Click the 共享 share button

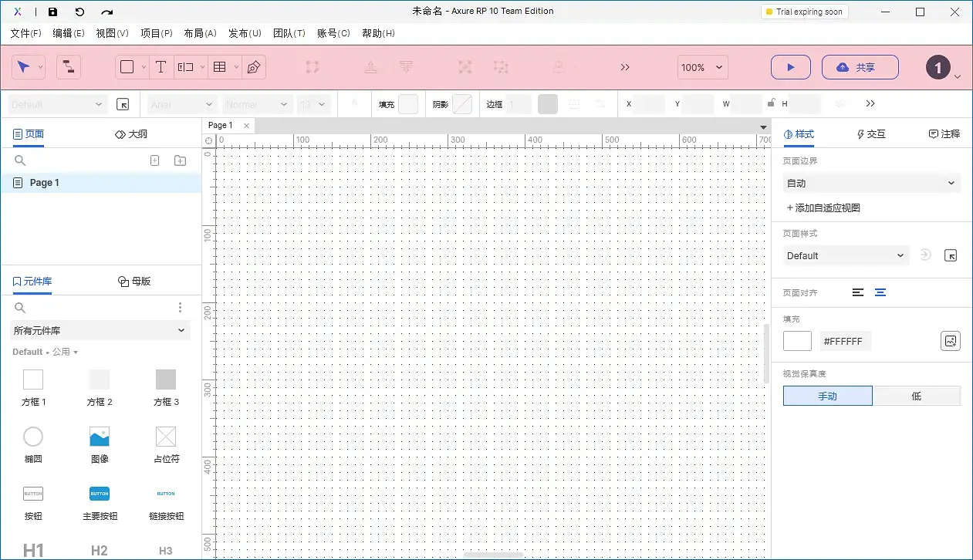point(860,67)
